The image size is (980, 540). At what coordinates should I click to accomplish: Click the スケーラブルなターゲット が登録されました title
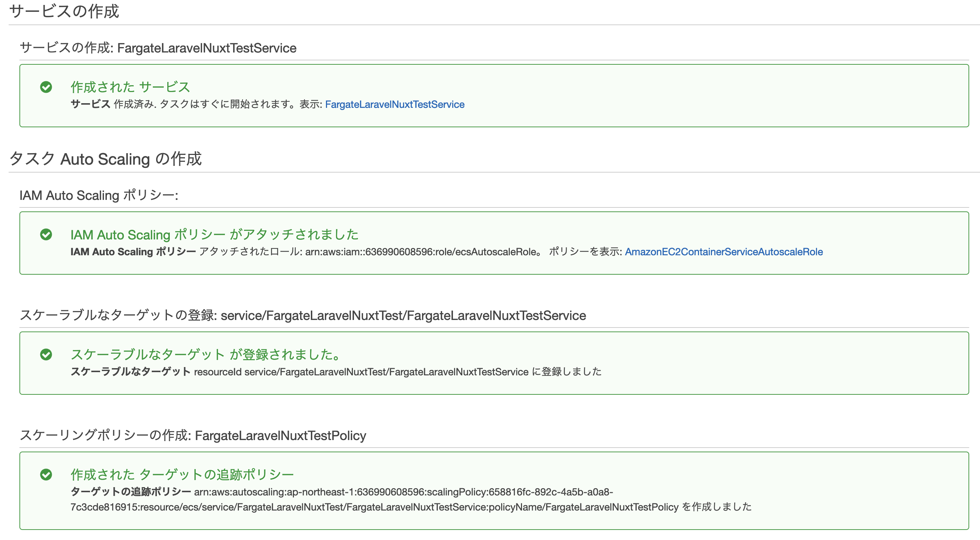pos(205,354)
